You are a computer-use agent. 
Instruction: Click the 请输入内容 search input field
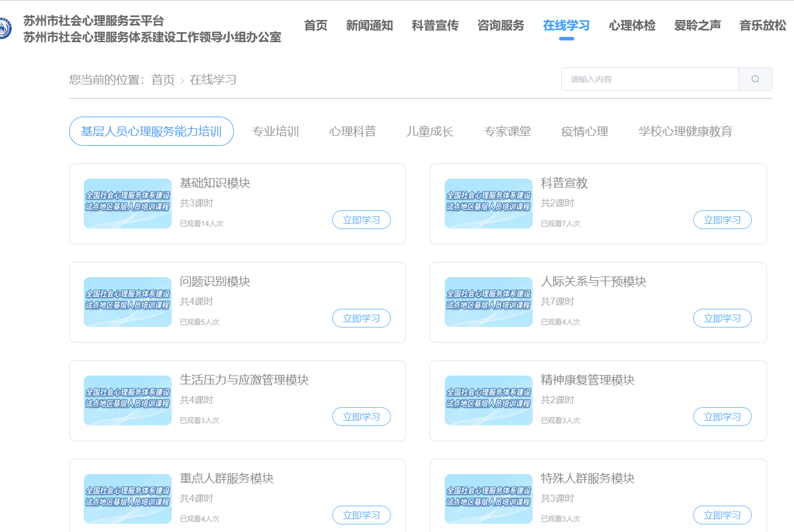point(650,79)
